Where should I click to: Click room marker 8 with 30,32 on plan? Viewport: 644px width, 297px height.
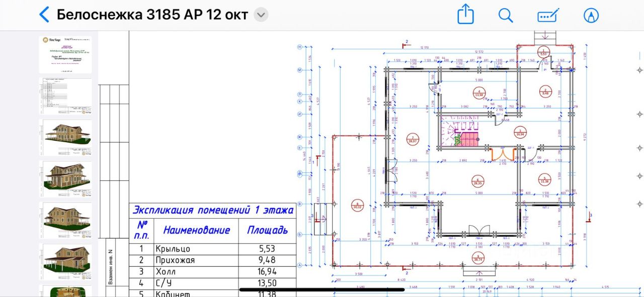358,205
